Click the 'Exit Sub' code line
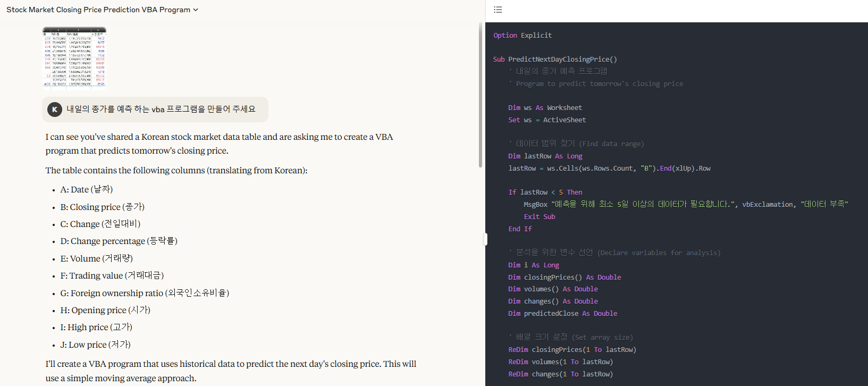 (x=540, y=216)
